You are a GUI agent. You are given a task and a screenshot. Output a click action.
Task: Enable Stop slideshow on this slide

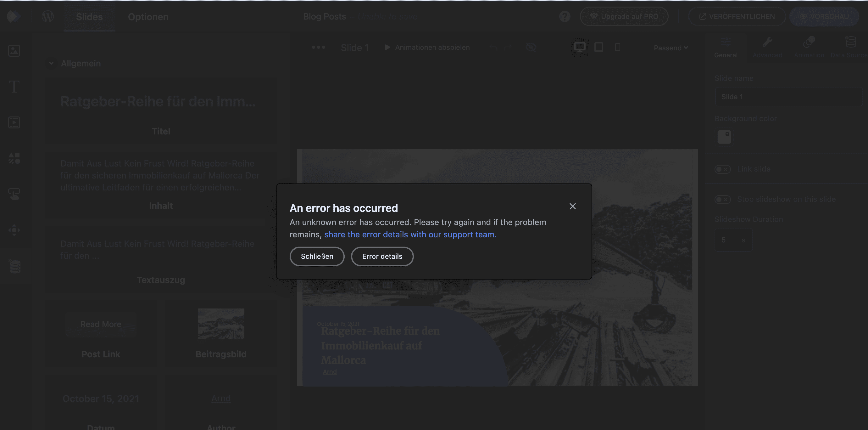click(722, 199)
